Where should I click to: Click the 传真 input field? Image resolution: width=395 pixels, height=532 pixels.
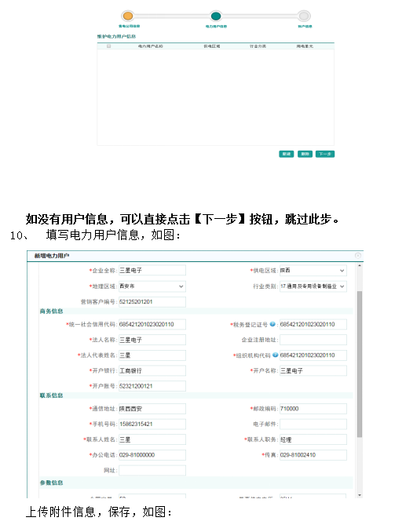tap(313, 454)
